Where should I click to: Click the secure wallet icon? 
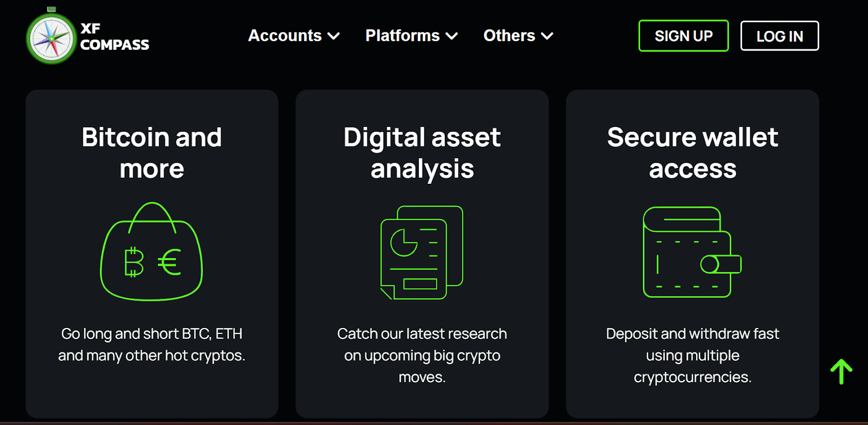[692, 253]
